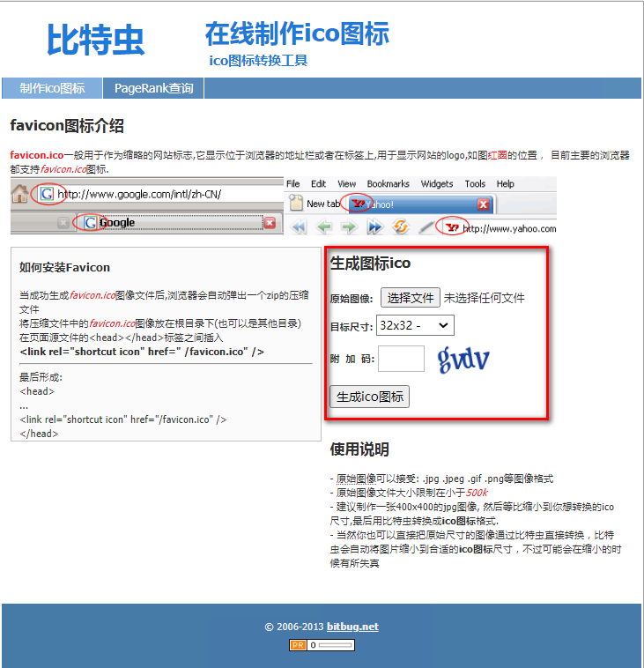Image resolution: width=644 pixels, height=668 pixels.
Task: Click the New tab page icon in example
Action: 296,204
